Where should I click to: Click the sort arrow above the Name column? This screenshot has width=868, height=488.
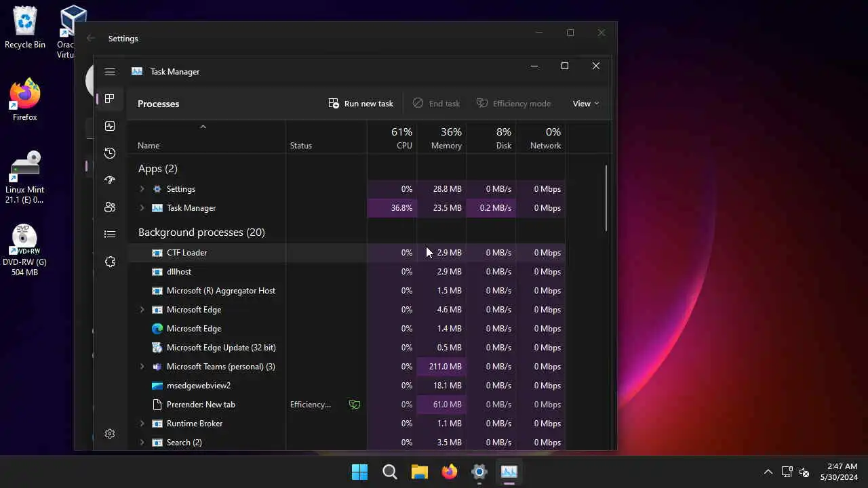click(203, 127)
